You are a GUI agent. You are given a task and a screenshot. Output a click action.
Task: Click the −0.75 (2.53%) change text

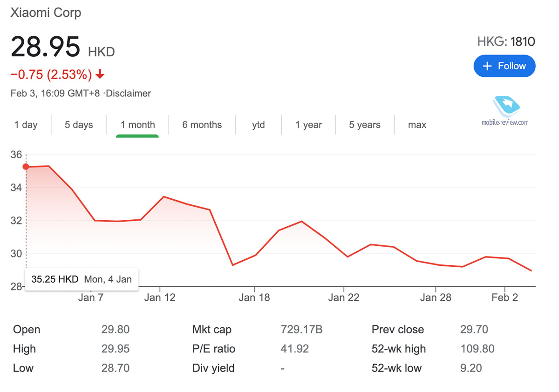click(x=51, y=74)
